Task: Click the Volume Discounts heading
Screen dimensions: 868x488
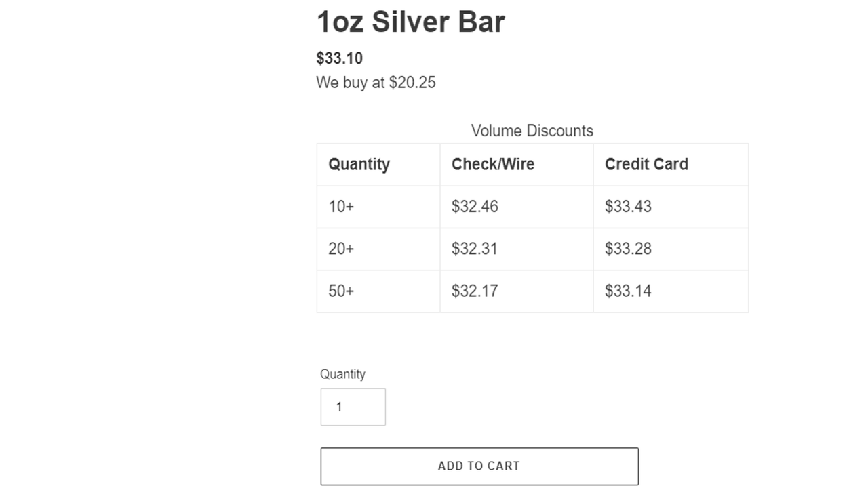Action: [532, 130]
